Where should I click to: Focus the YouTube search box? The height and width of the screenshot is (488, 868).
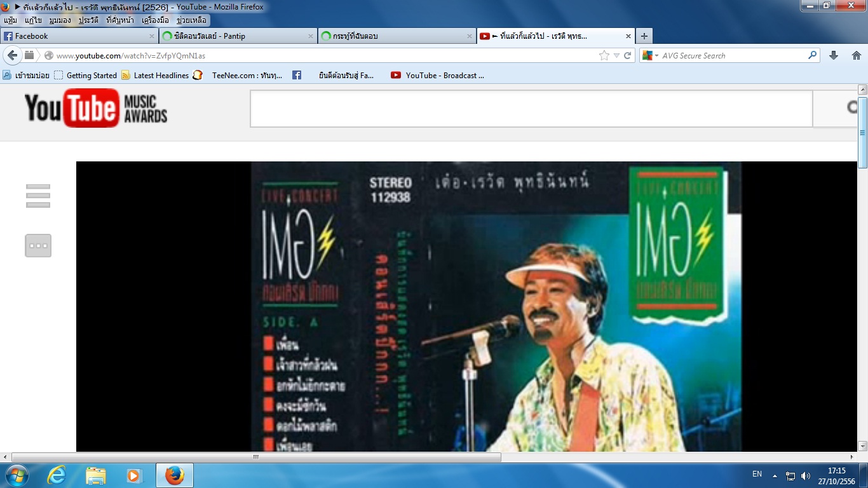[531, 109]
